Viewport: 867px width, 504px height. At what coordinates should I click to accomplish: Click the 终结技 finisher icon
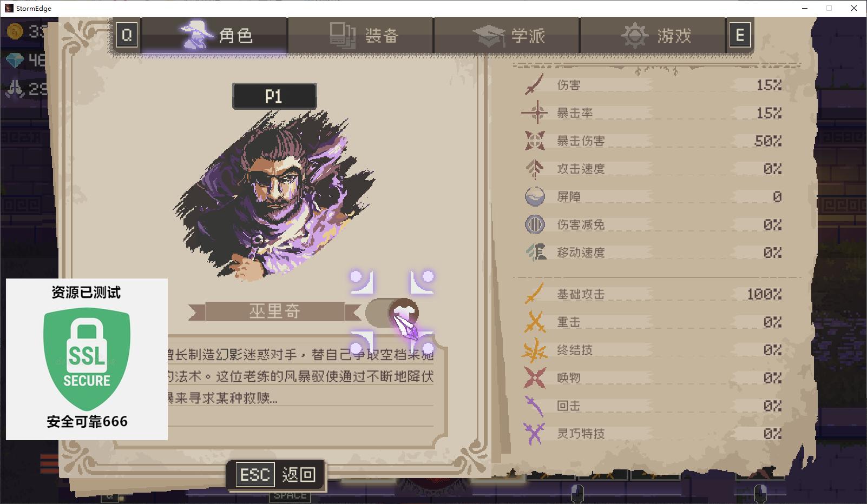click(534, 350)
